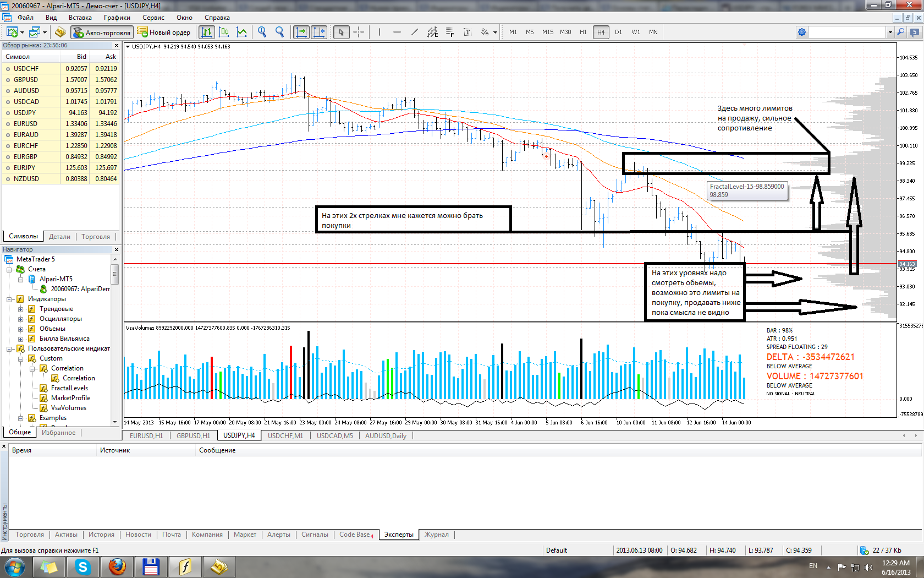The image size is (924, 578).
Task: Expand the Осцилляторы node
Action: coord(21,319)
